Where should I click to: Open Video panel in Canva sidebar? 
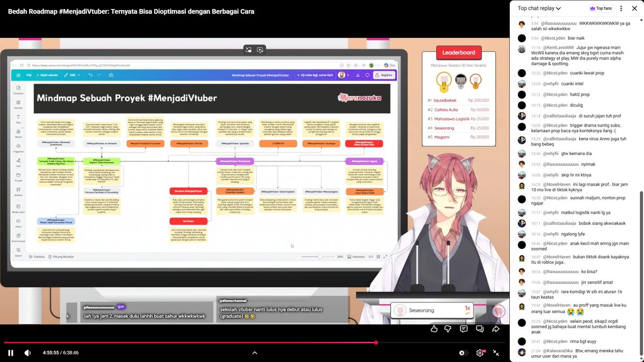pyautogui.click(x=18, y=223)
